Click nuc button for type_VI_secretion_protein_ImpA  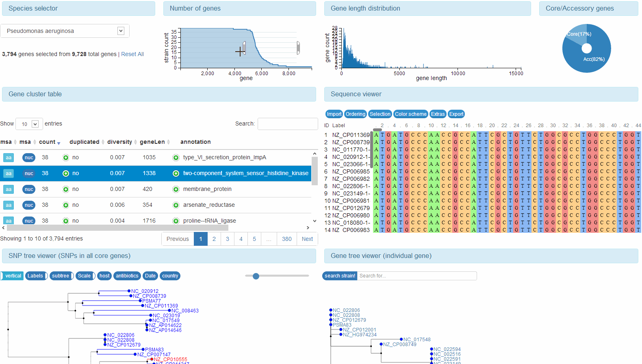[x=29, y=158]
